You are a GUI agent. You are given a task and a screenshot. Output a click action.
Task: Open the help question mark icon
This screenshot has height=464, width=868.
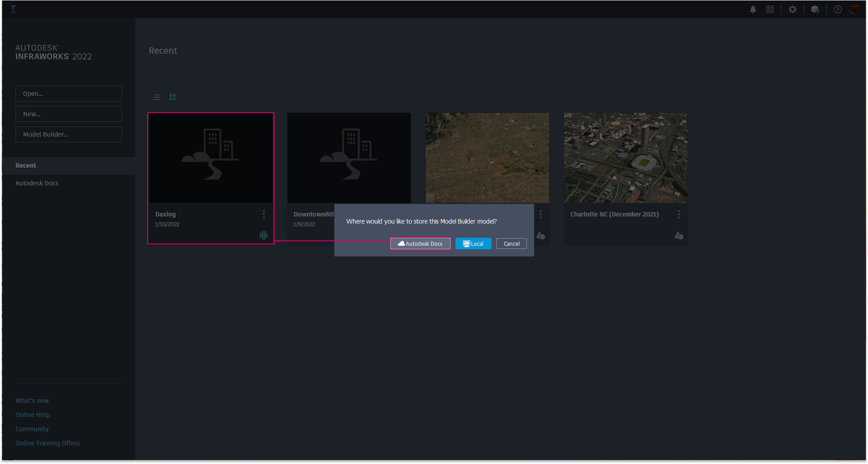838,9
